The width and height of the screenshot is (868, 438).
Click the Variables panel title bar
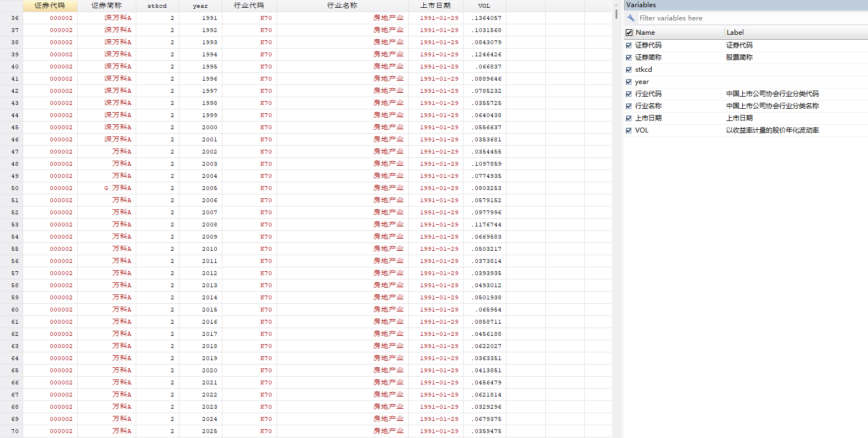[746, 5]
